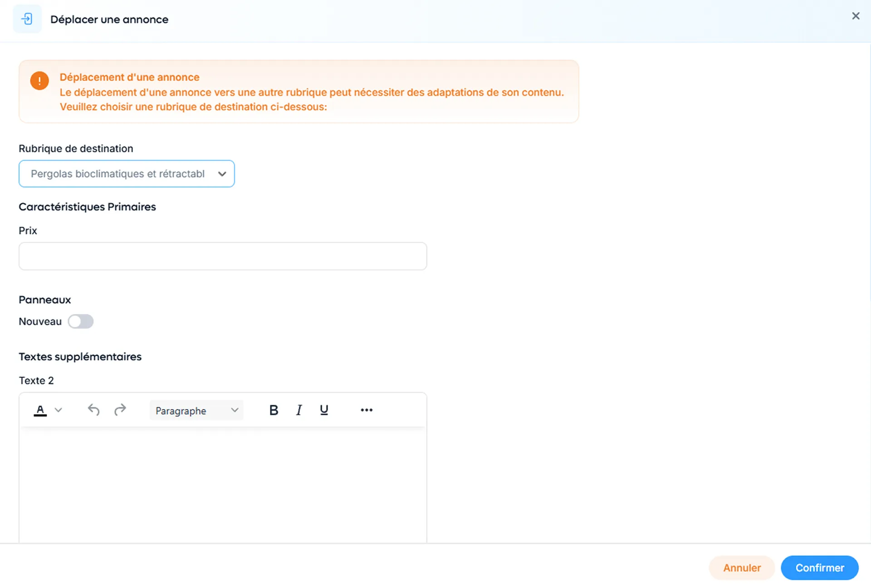This screenshot has width=871, height=588.
Task: Enable the Nouveau toggle switch
Action: 81,322
